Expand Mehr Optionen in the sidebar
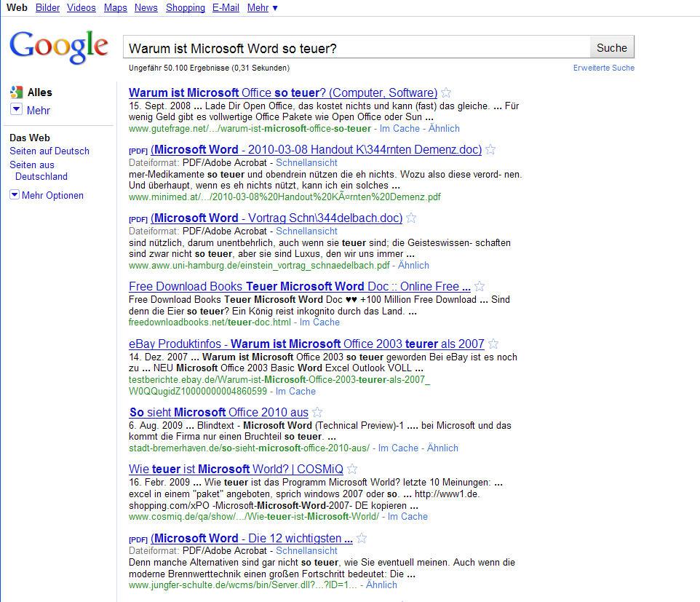 click(x=15, y=195)
